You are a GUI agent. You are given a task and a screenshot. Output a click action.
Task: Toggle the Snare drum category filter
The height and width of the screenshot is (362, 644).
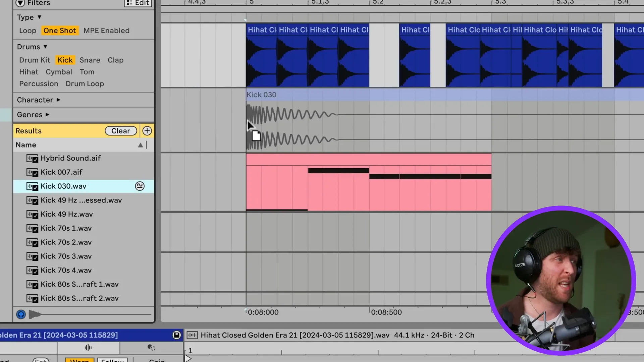(90, 59)
